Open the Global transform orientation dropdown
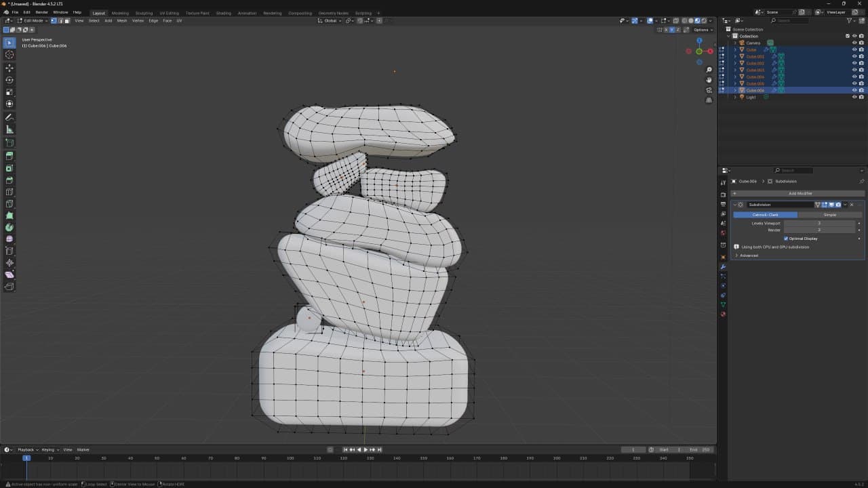 pyautogui.click(x=330, y=21)
